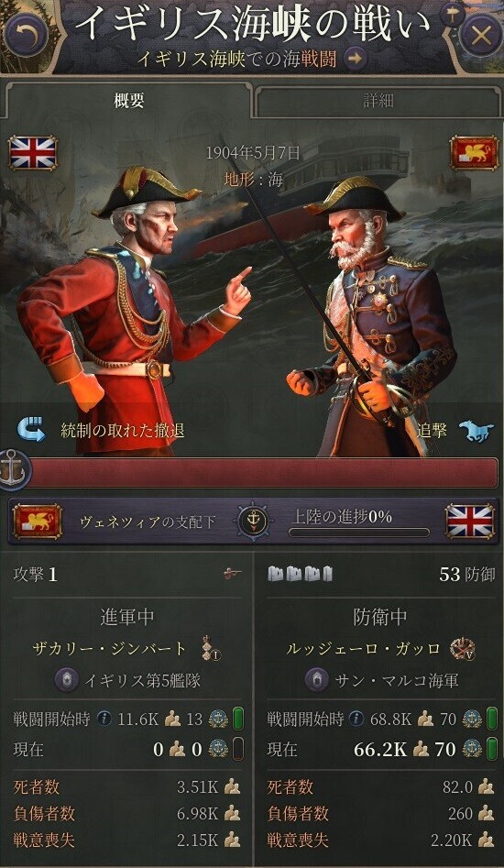Click the defender Venetian flag at top
504x868 pixels.
pyautogui.click(x=474, y=152)
